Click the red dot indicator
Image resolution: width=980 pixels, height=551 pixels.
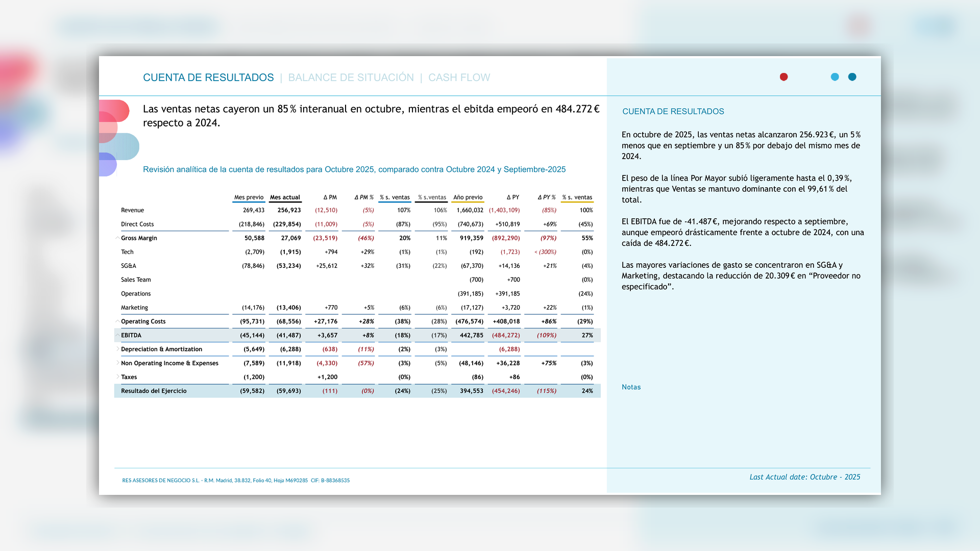click(x=783, y=77)
